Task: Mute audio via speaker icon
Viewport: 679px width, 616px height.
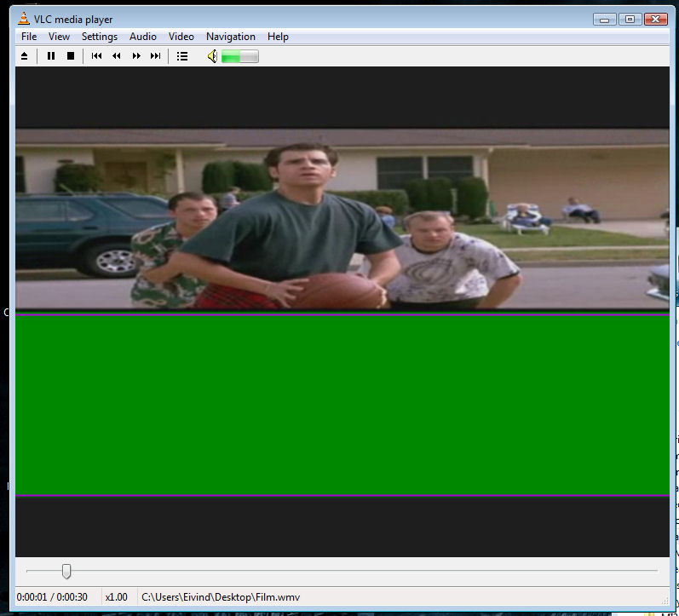Action: coord(212,56)
